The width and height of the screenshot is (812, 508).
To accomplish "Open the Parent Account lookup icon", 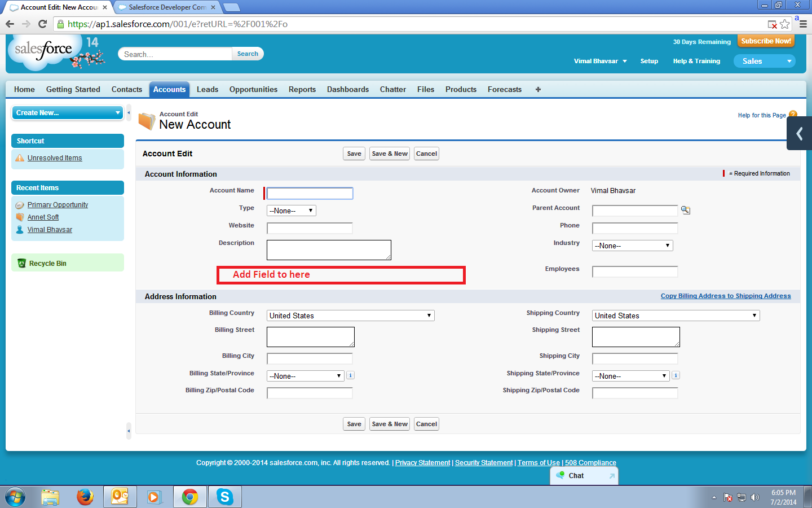I will (686, 210).
